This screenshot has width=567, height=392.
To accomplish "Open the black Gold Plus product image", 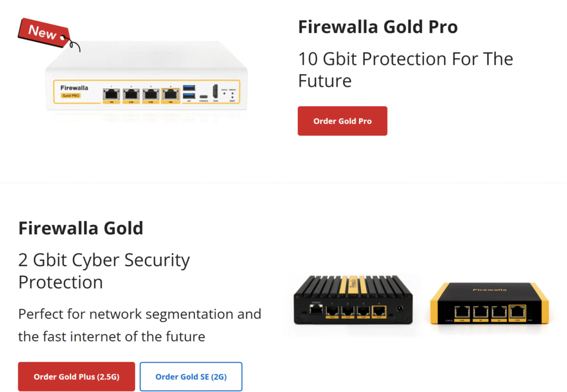I will point(352,302).
